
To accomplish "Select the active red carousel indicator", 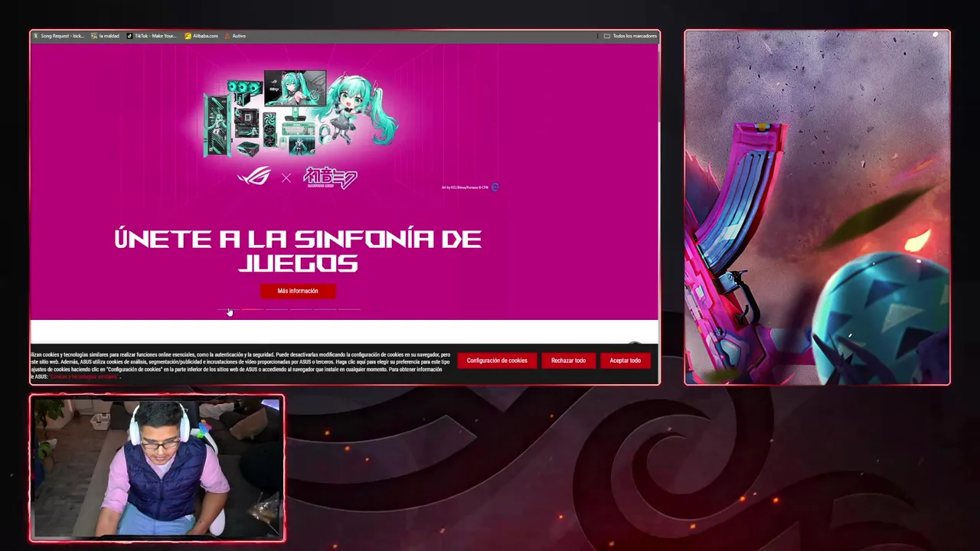I will 253,310.
